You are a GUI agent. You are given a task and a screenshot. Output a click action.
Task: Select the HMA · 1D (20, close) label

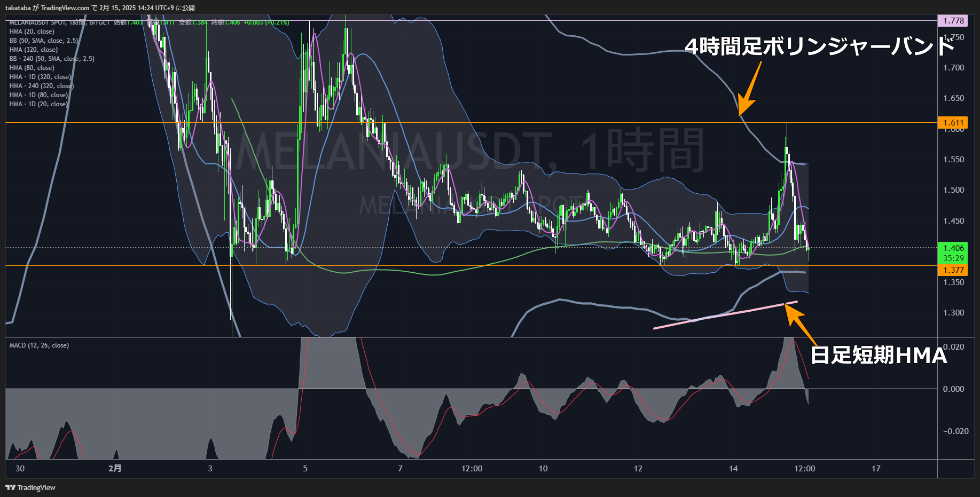[x=38, y=104]
